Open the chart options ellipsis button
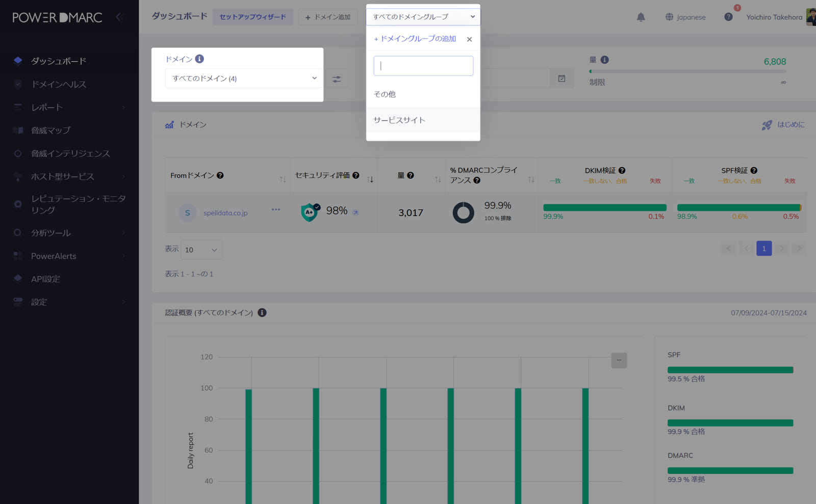Image resolution: width=816 pixels, height=504 pixels. pos(619,360)
